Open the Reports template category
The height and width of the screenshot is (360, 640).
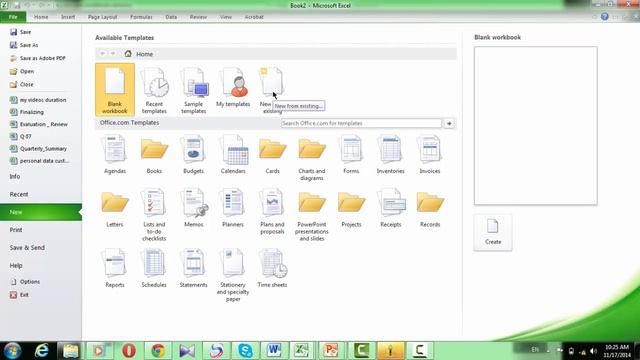pyautogui.click(x=115, y=268)
